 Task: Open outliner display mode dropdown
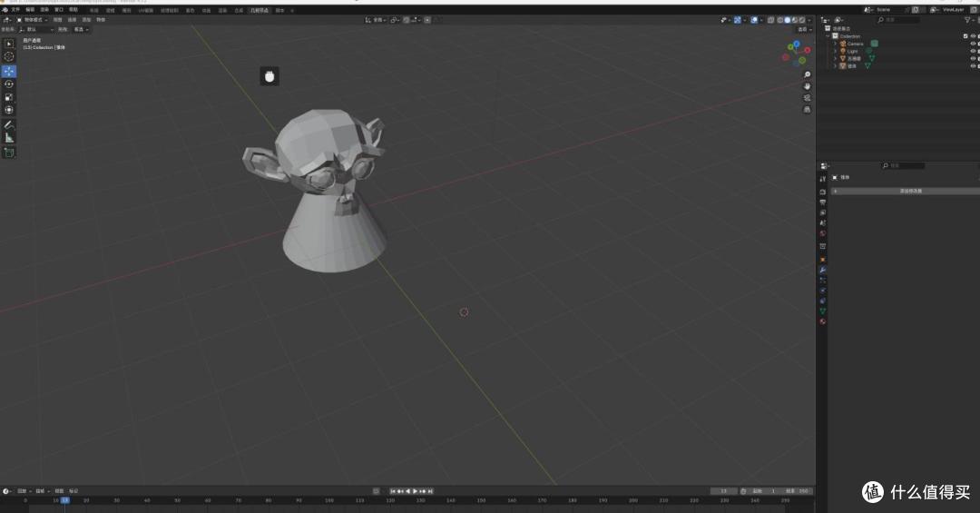click(x=839, y=20)
